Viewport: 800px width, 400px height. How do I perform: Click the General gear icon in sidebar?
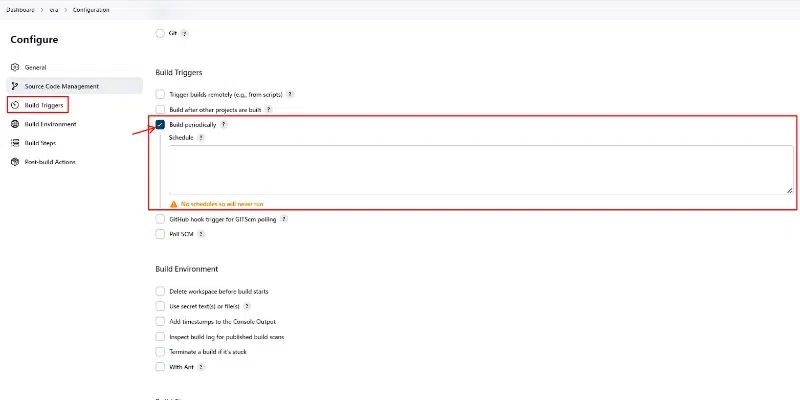click(15, 67)
